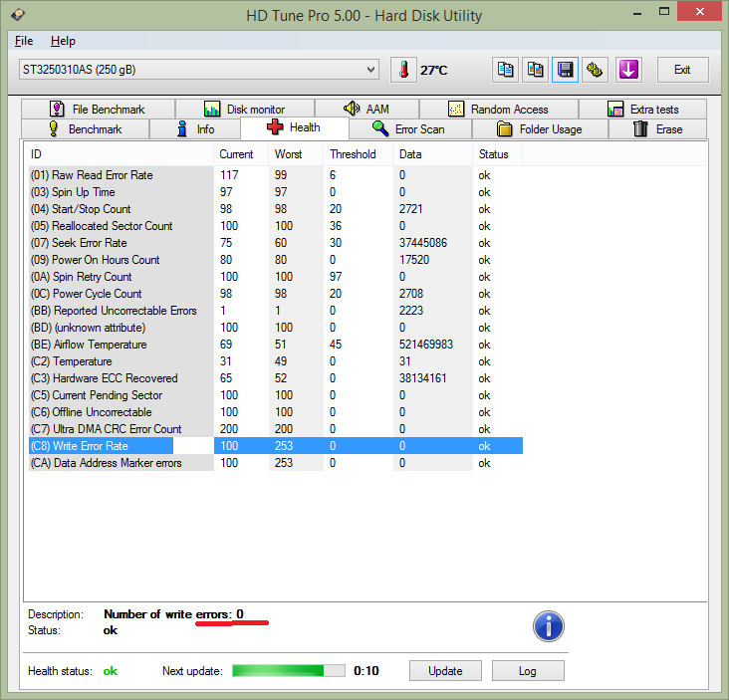Maximize the HD Tune Pro window
The height and width of the screenshot is (700, 729).
pos(664,12)
